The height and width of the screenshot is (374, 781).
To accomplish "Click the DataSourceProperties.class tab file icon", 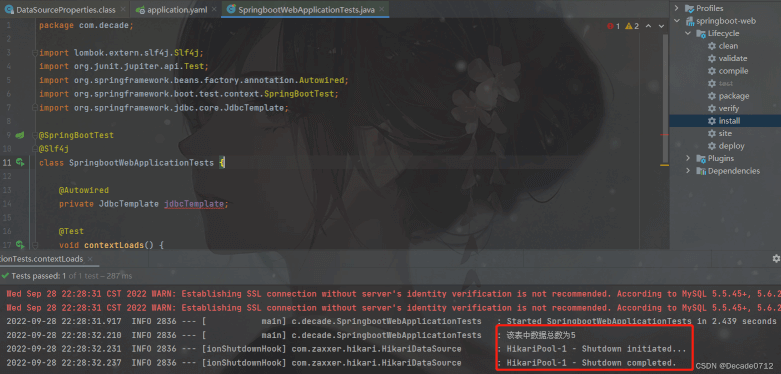I will [x=8, y=10].
